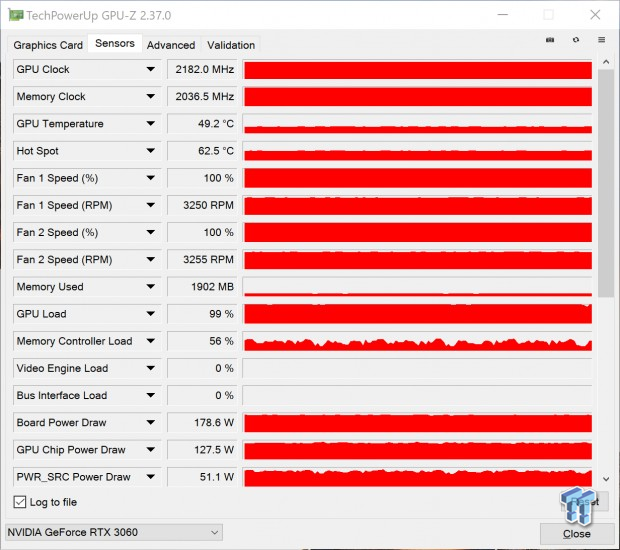Click the 56 % memory controller value
Viewport: 620px width, 550px height.
pyautogui.click(x=202, y=341)
